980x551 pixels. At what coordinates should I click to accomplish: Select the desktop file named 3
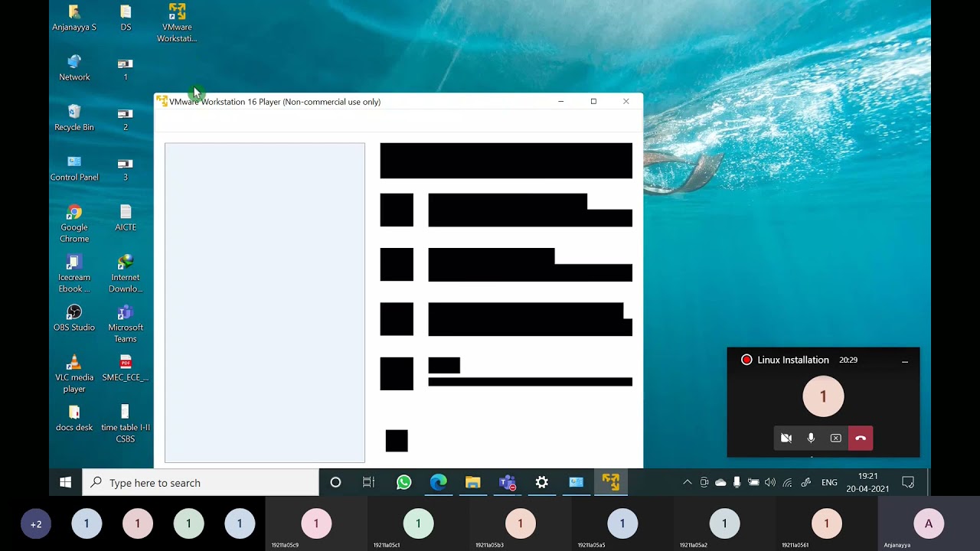click(x=126, y=168)
